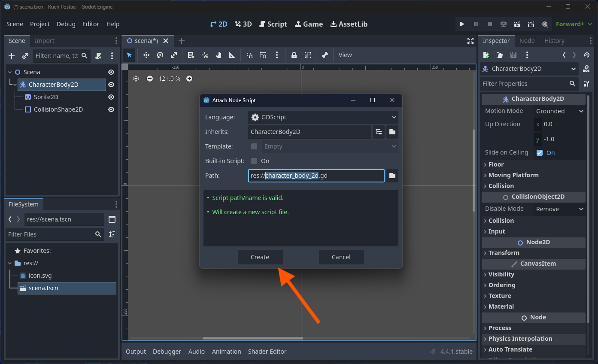
Task: Expand the Transform section
Action: 534,253
